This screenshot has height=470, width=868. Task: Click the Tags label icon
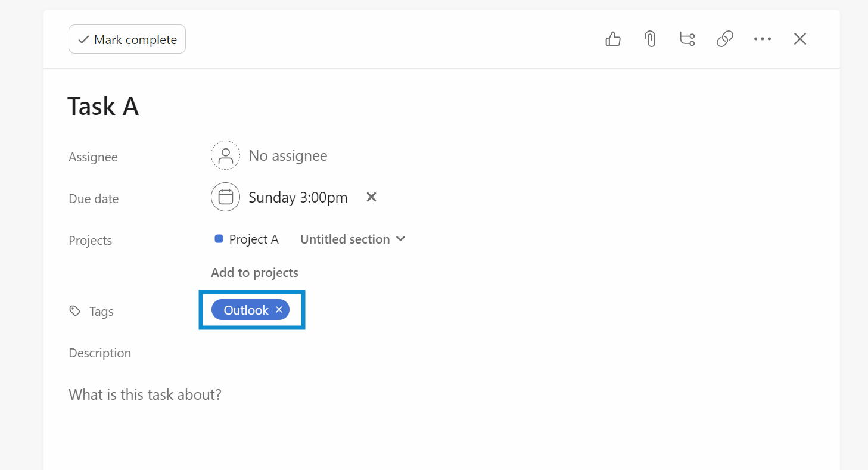coord(74,310)
